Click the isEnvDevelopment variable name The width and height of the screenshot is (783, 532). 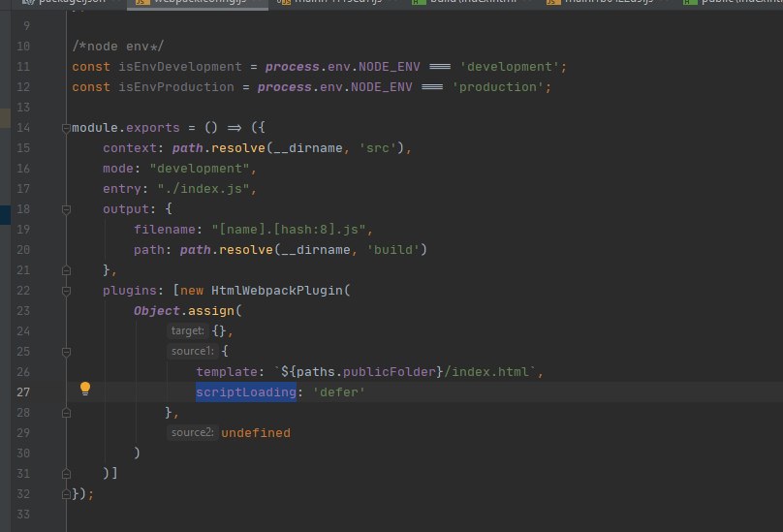tap(180, 67)
